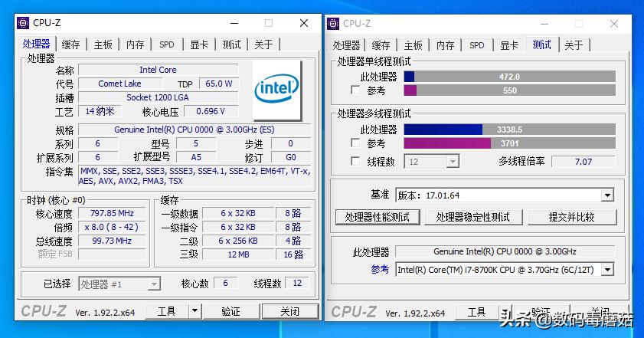The width and height of the screenshot is (644, 338).
Task: Click the 插槽 field Socket 1200 LGA
Action: point(158,97)
